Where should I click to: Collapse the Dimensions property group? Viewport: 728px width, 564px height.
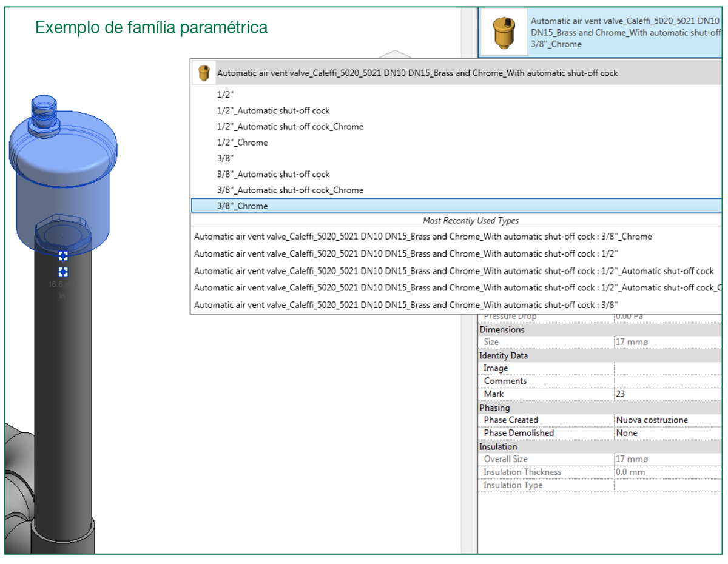(x=502, y=330)
